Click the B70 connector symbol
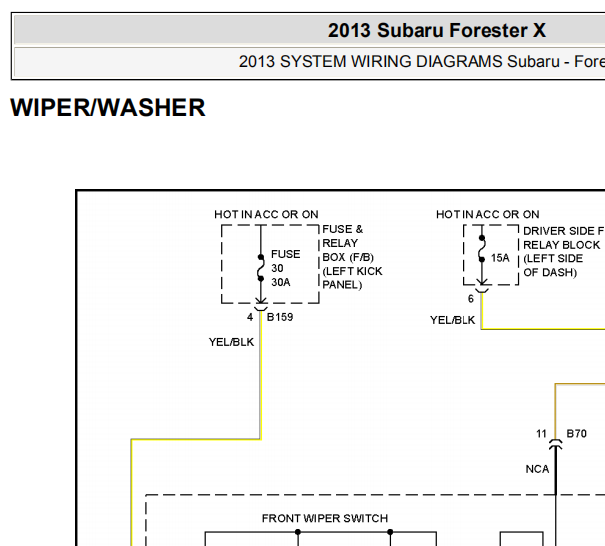 [555, 444]
